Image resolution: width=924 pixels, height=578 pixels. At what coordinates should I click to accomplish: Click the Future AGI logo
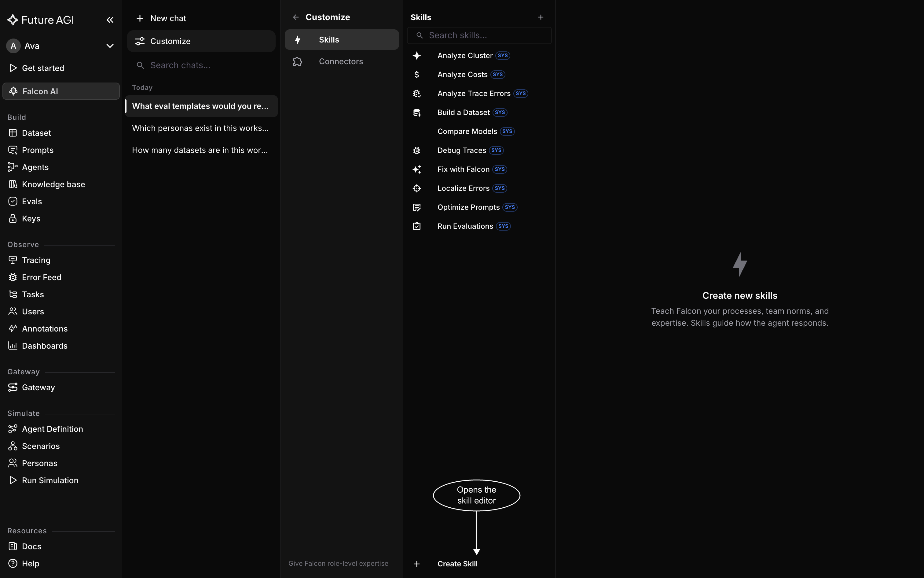click(40, 20)
